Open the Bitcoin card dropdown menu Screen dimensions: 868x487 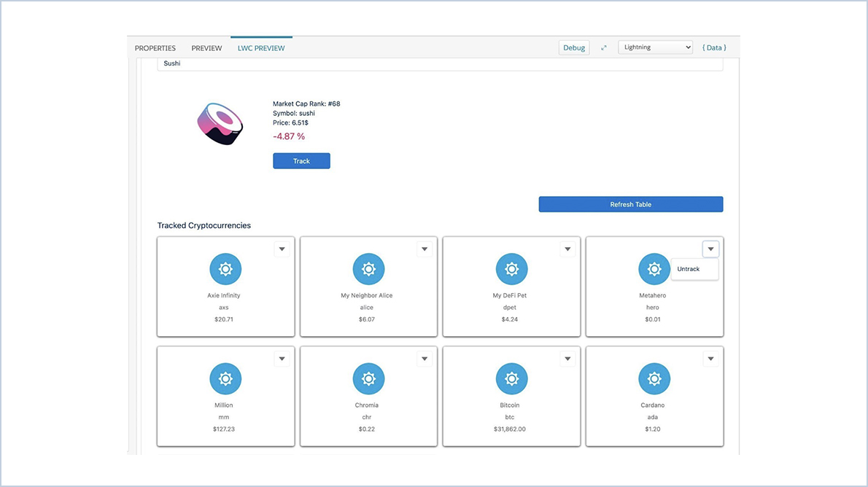[567, 358]
